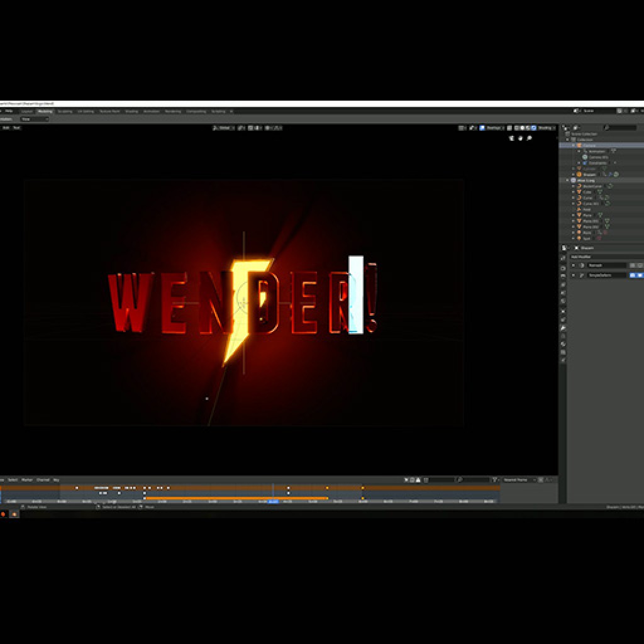This screenshot has height=644, width=644.
Task: Click the Solid viewport shading icon
Action: (x=521, y=127)
